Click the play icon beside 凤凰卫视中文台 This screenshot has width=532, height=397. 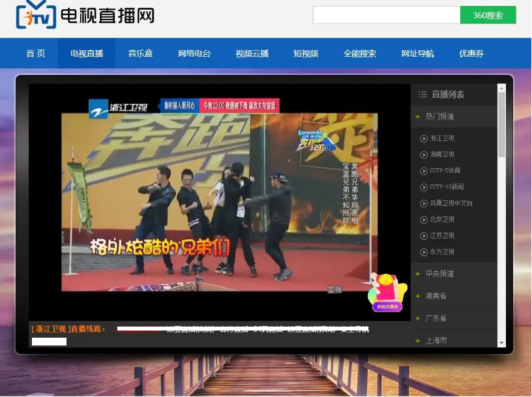[x=424, y=203]
